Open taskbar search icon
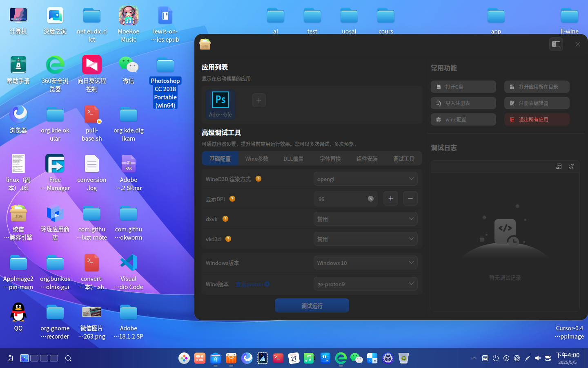 [68, 358]
